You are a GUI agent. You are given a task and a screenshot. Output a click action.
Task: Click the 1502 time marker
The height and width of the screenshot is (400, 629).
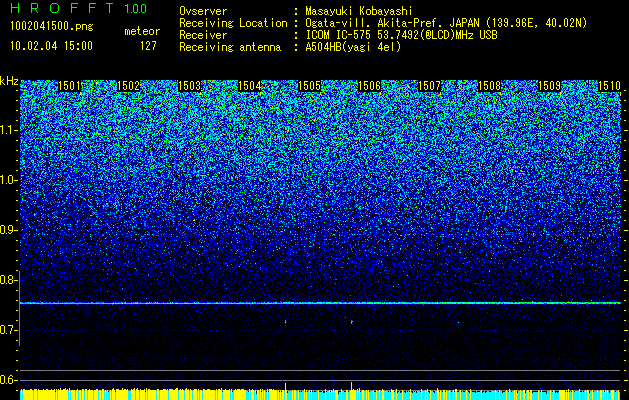(x=128, y=86)
